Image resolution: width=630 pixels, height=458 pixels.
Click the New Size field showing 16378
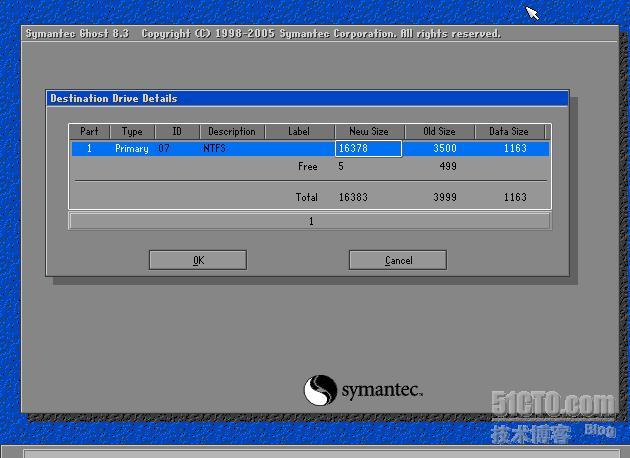click(368, 148)
